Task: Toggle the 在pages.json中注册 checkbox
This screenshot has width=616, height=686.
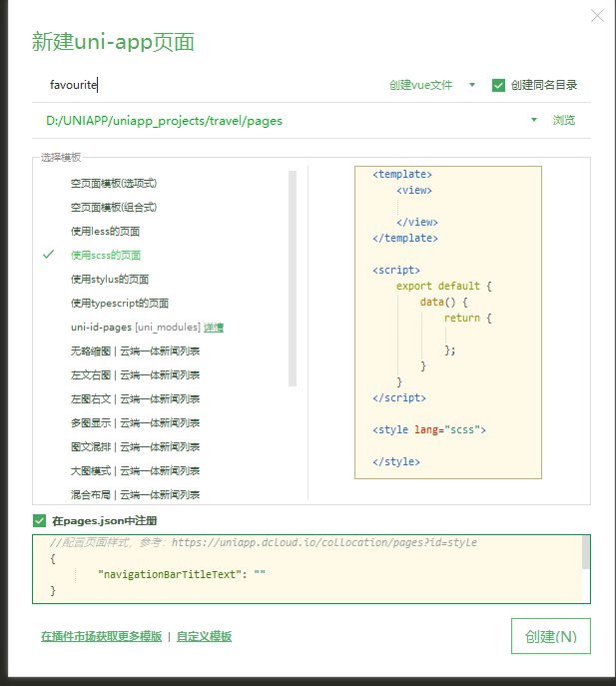Action: pyautogui.click(x=39, y=520)
